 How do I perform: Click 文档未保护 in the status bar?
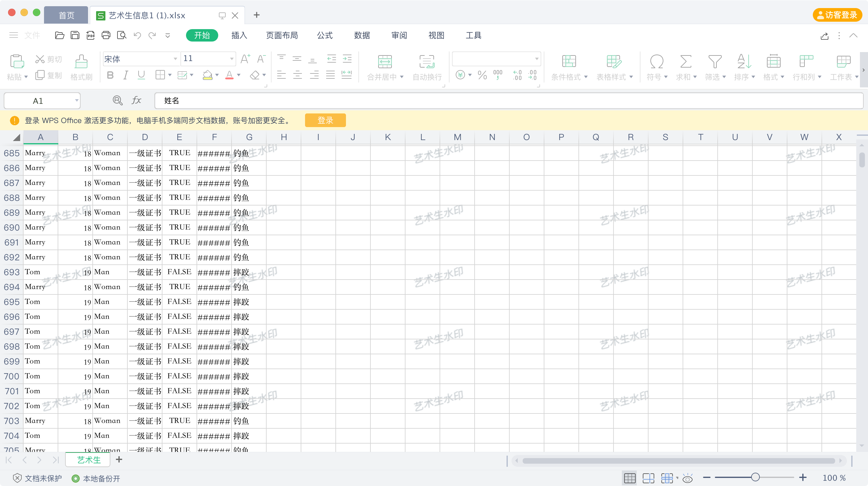click(37, 478)
